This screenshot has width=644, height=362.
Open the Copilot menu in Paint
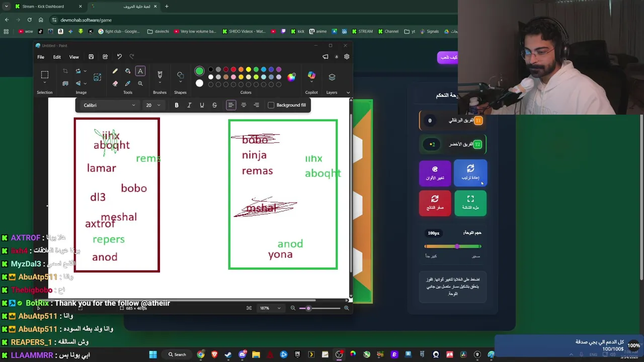click(311, 76)
